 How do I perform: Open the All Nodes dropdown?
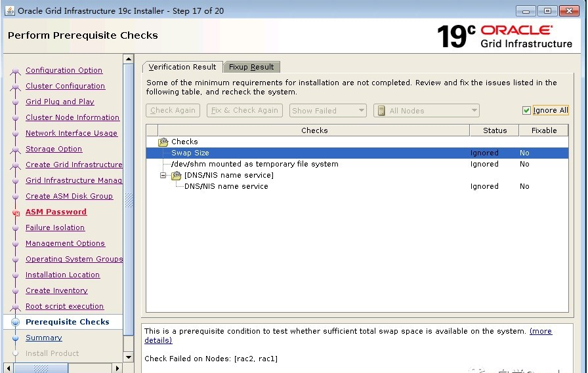click(427, 111)
